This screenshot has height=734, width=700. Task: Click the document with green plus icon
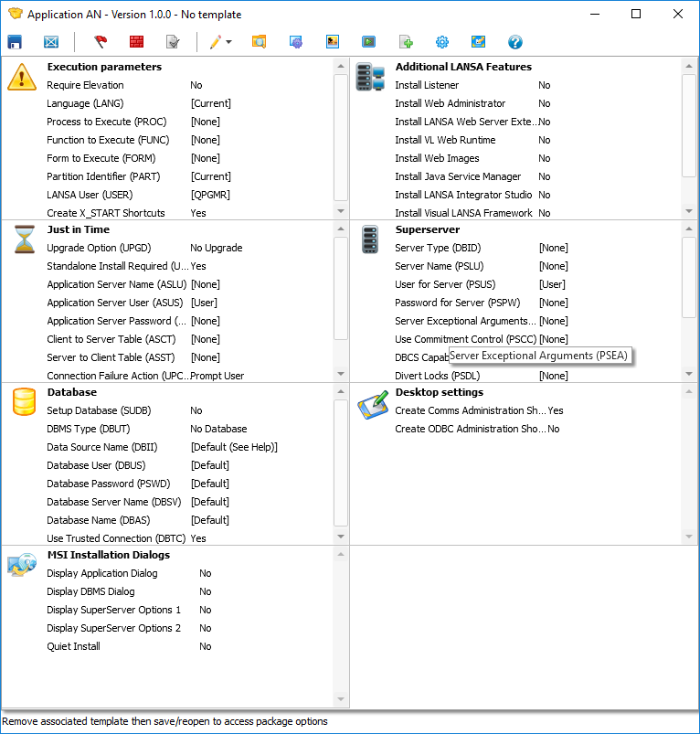click(x=406, y=42)
